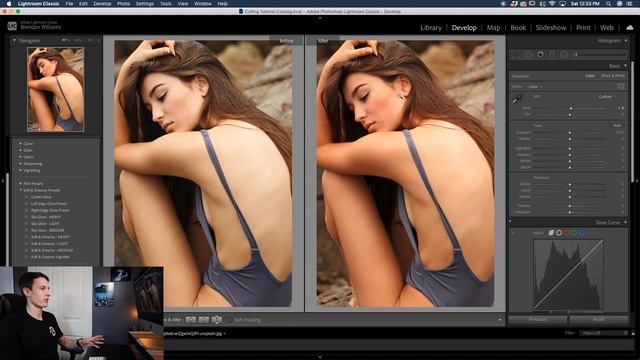Image resolution: width=640 pixels, height=360 pixels.
Task: Switch to the Map module
Action: [x=493, y=28]
